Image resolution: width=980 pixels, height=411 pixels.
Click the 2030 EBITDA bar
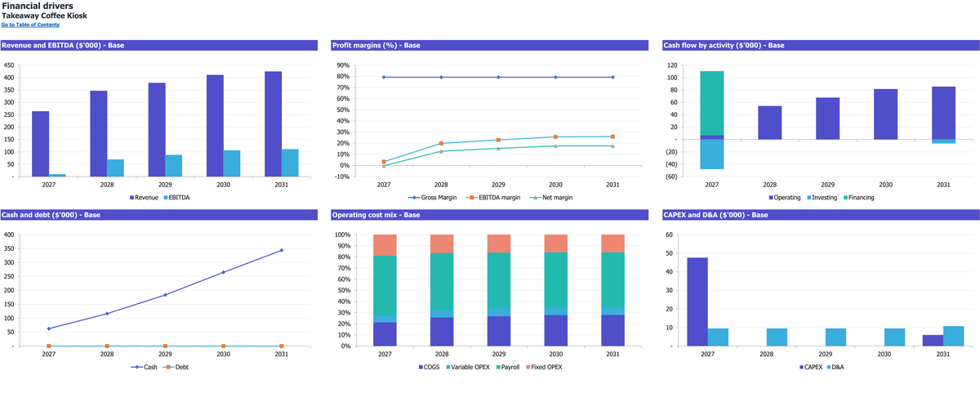click(233, 163)
